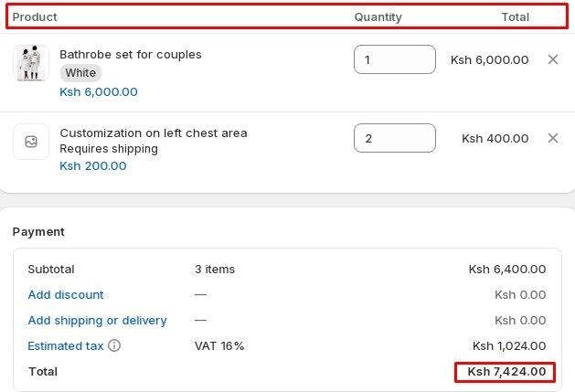Click the Total column header
Viewport: 575px width, 392px height.
(515, 16)
